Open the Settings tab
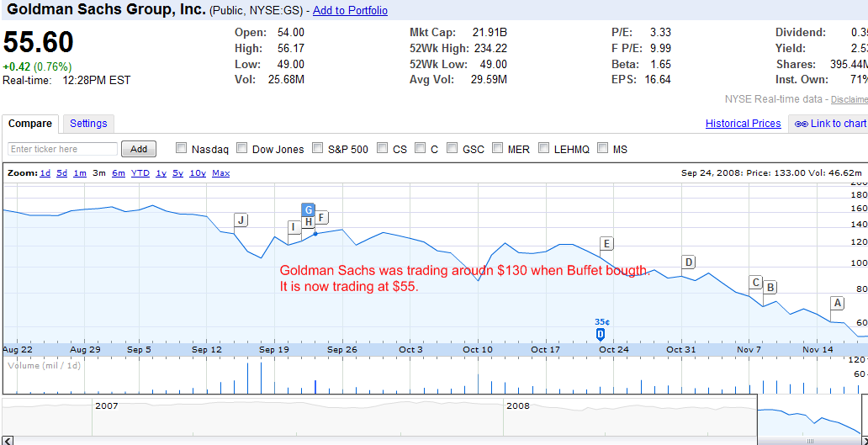This screenshot has height=445, width=868. [x=88, y=124]
